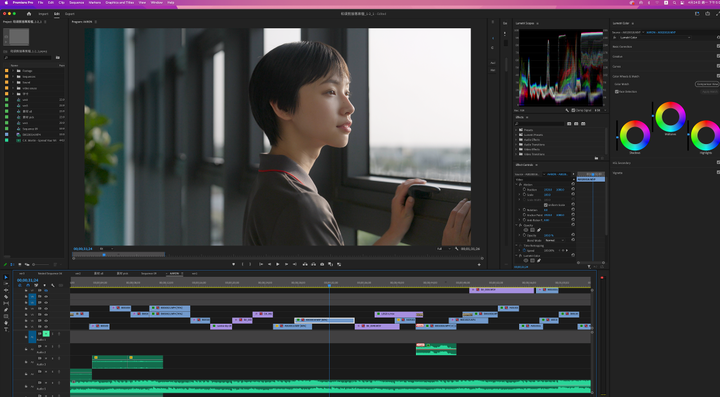
Task: Open the Program monitor Button Editor plus
Action: 479,264
